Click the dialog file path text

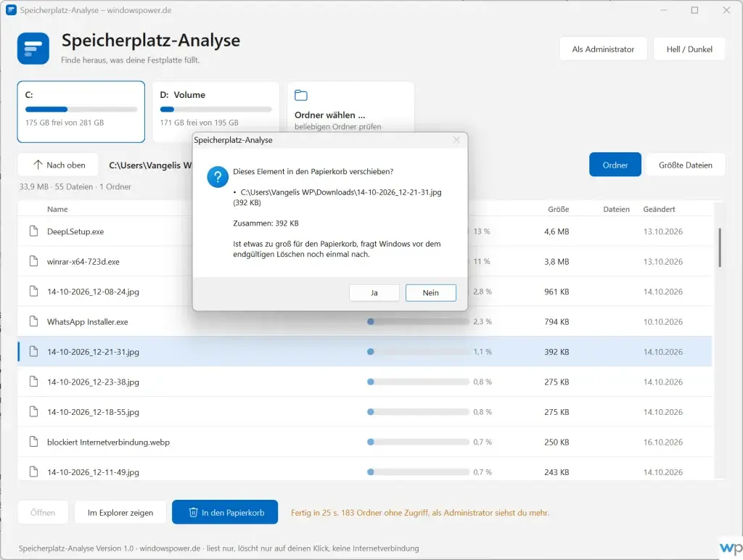click(x=337, y=197)
